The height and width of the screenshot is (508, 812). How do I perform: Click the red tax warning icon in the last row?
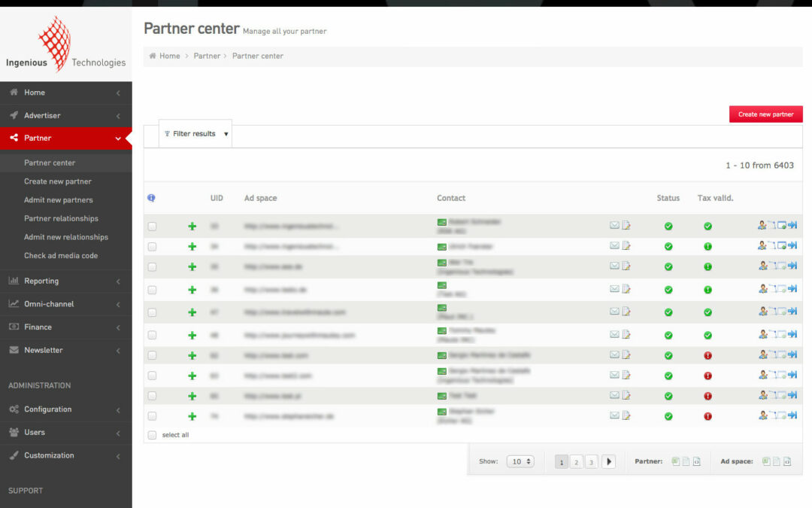(707, 416)
